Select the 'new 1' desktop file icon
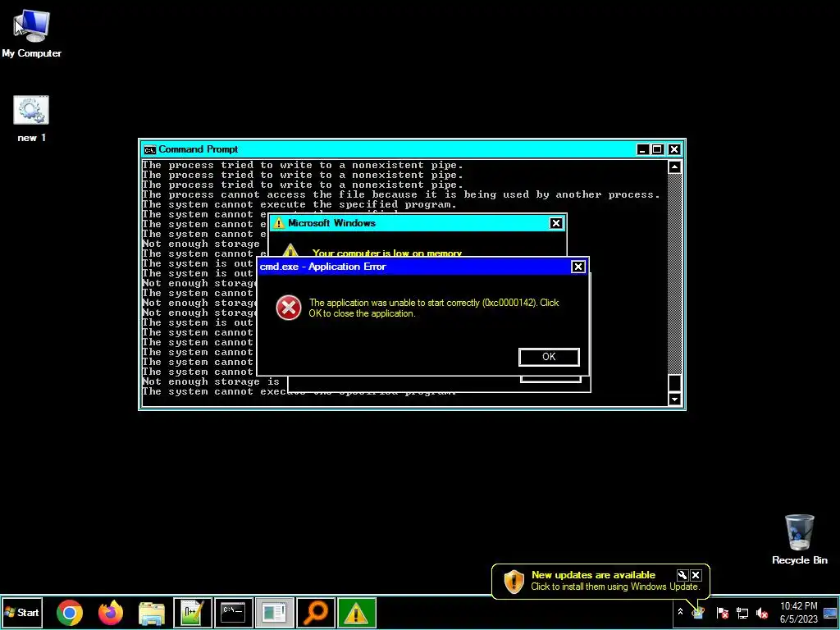 pos(31,118)
